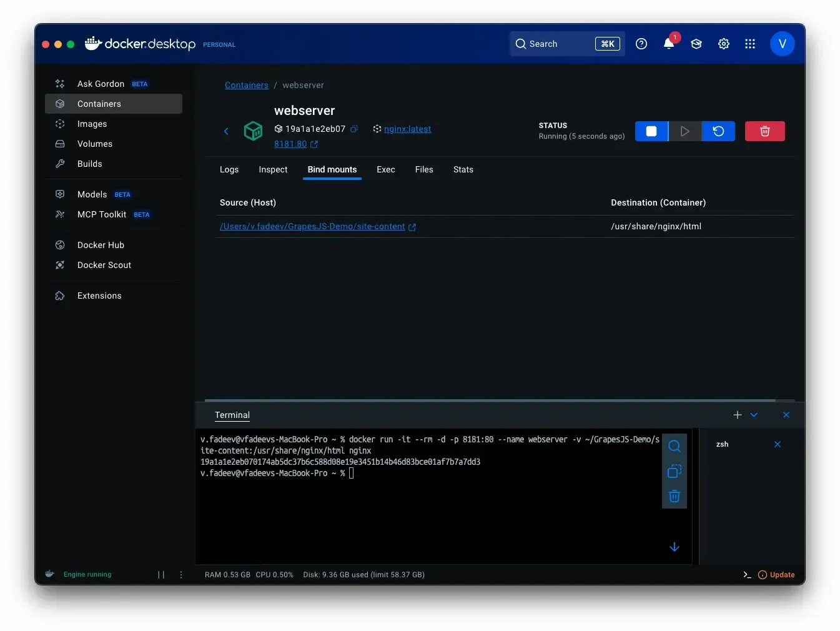Toggle the terminal panel from status bar
The height and width of the screenshot is (631, 840).
coord(747,575)
